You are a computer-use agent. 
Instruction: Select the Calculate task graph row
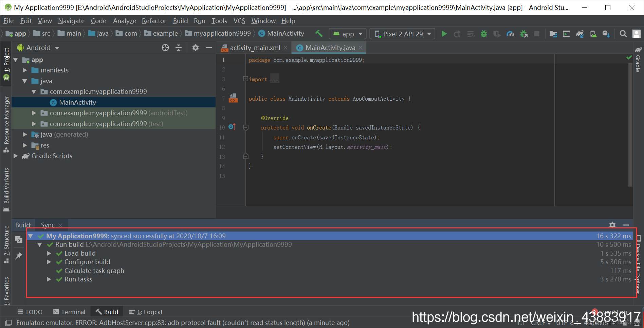[329, 271]
